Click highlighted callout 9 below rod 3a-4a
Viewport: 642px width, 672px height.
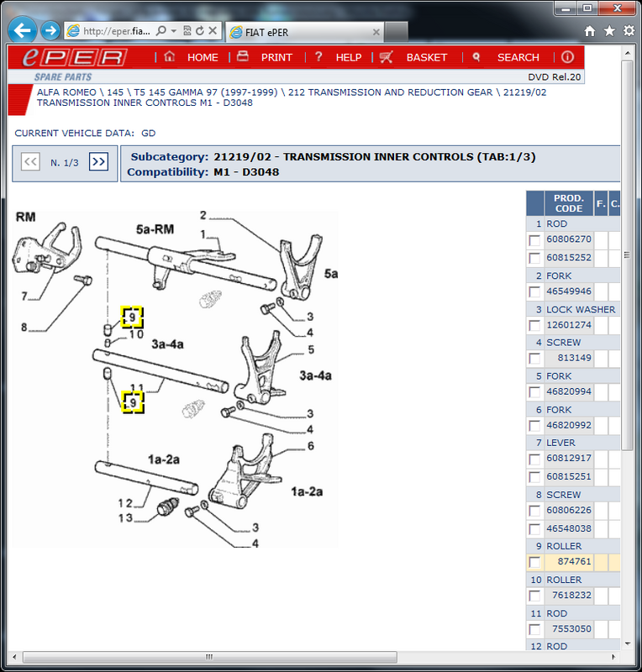pyautogui.click(x=133, y=402)
